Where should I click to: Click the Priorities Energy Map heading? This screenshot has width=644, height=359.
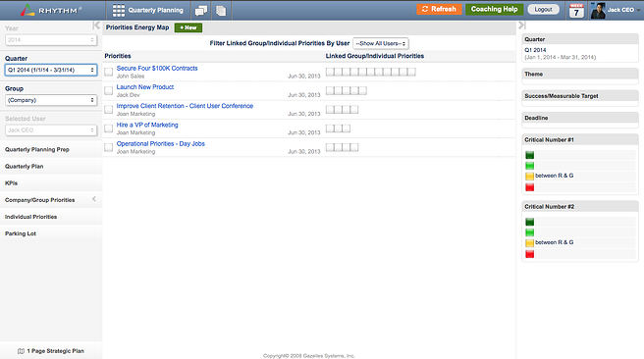click(137, 27)
